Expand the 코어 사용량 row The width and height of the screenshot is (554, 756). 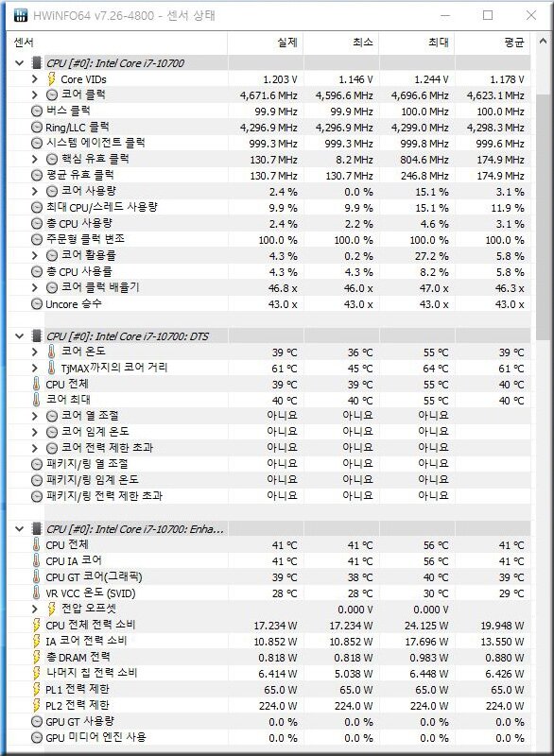tap(34, 192)
